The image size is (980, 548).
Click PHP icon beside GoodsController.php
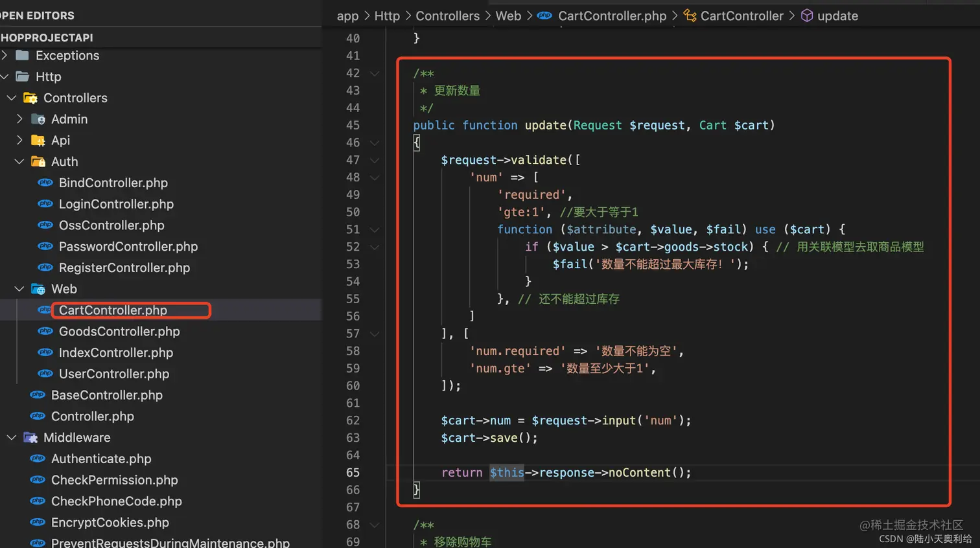(x=45, y=331)
